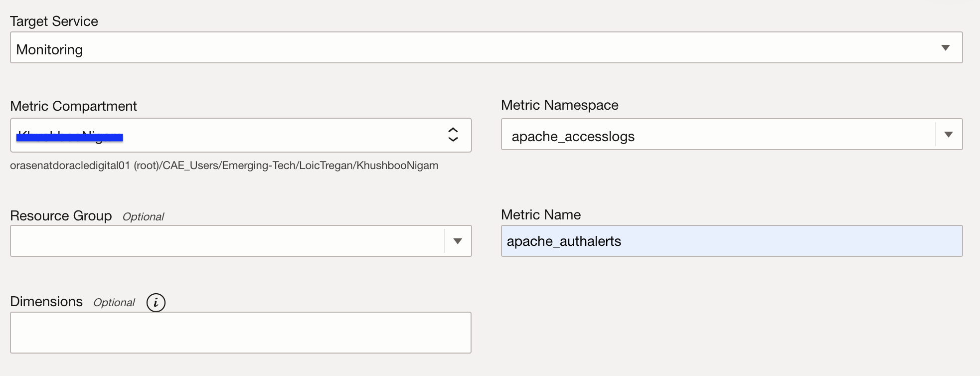This screenshot has width=980, height=376.
Task: Click the Resource Group label
Action: pos(61,215)
